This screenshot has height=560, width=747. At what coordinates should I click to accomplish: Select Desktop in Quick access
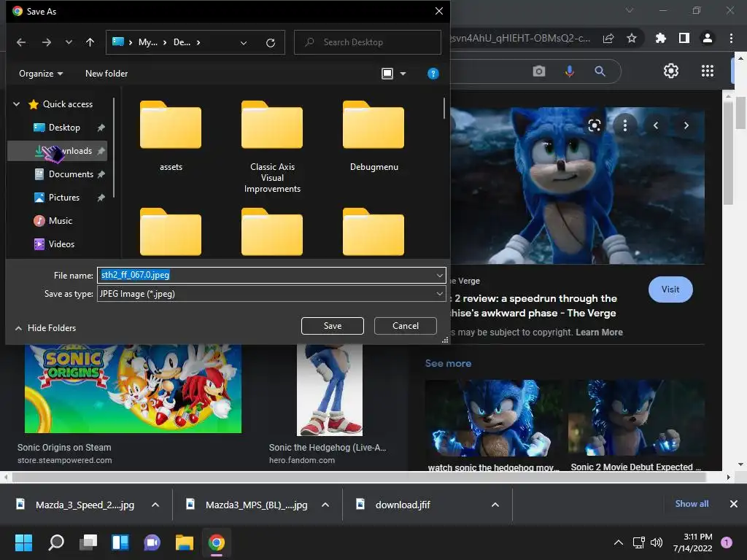(64, 127)
